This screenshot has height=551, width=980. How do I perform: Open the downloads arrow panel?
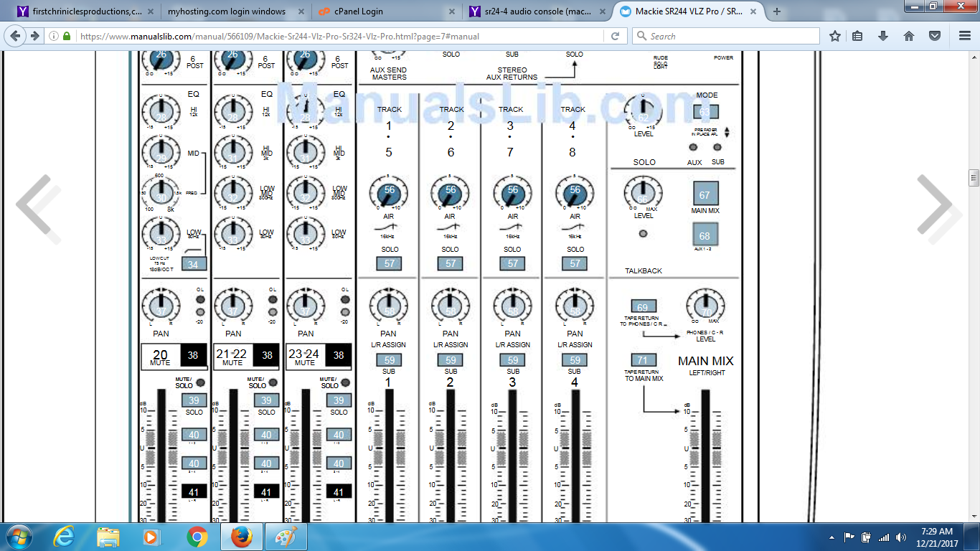[x=883, y=36]
